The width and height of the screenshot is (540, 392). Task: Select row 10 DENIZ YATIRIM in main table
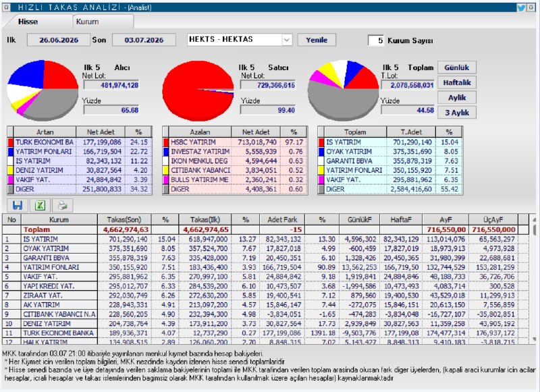[265, 323]
